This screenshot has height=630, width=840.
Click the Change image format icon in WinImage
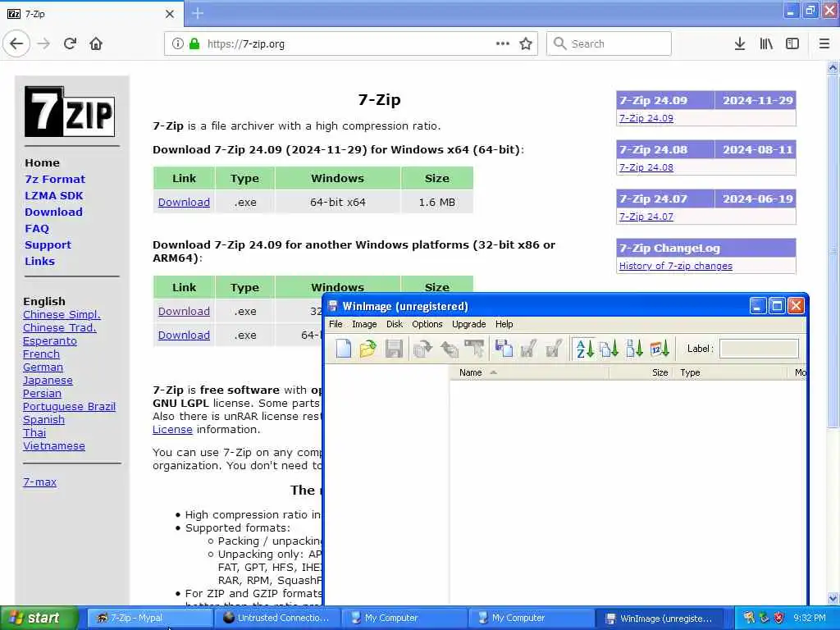[x=503, y=349]
